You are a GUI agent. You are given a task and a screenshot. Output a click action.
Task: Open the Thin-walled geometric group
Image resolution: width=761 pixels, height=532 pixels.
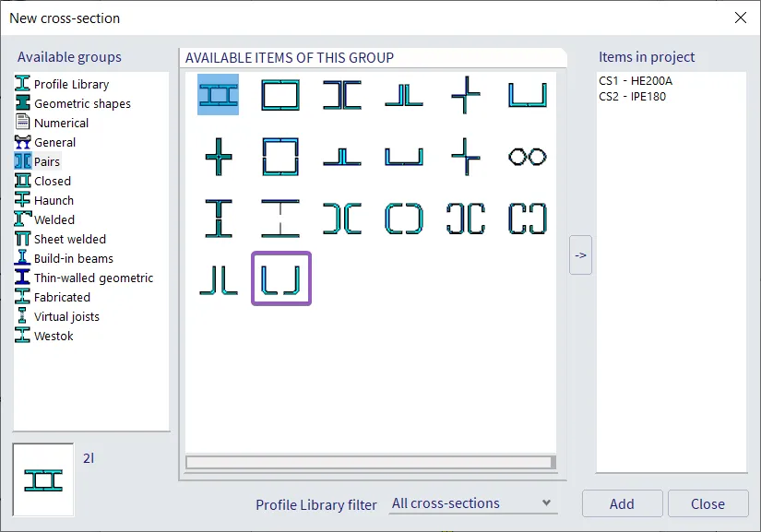tap(93, 278)
